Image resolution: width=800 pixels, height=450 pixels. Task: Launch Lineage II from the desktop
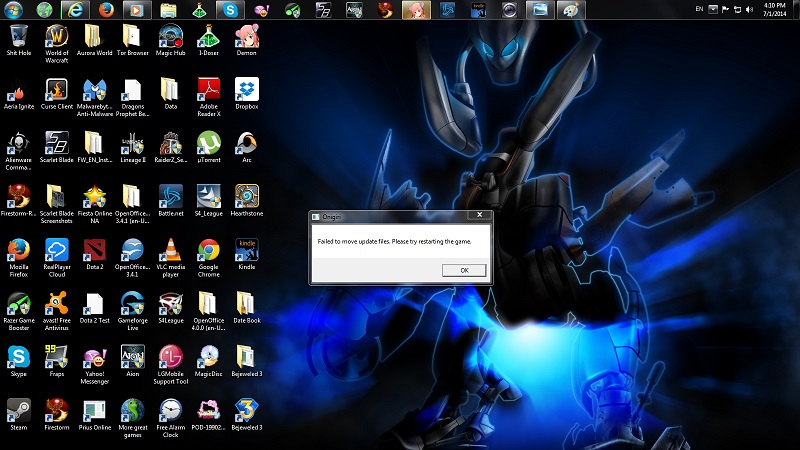(133, 147)
